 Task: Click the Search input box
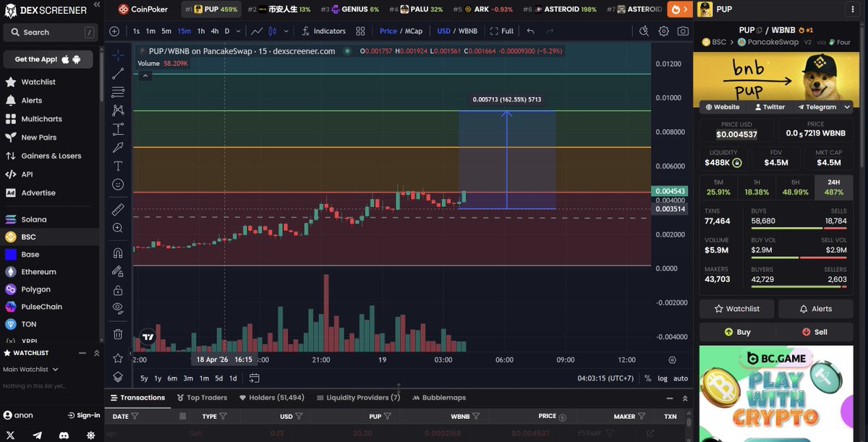[51, 33]
